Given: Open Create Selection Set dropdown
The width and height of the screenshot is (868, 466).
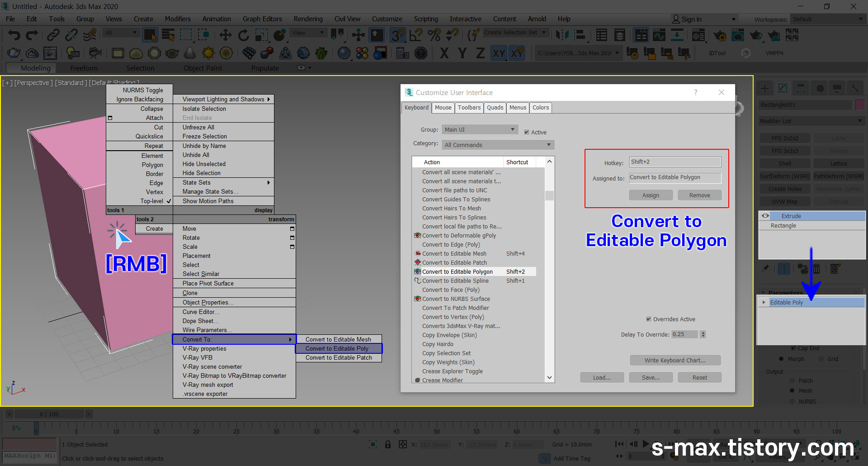Looking at the screenshot, I should pyautogui.click(x=515, y=33).
